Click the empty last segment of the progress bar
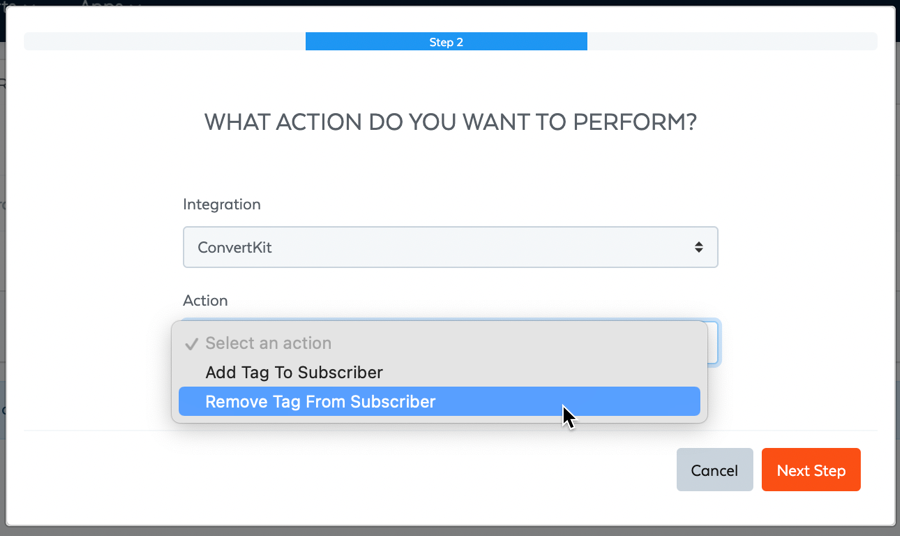Viewport: 900px width, 536px height. click(x=732, y=42)
